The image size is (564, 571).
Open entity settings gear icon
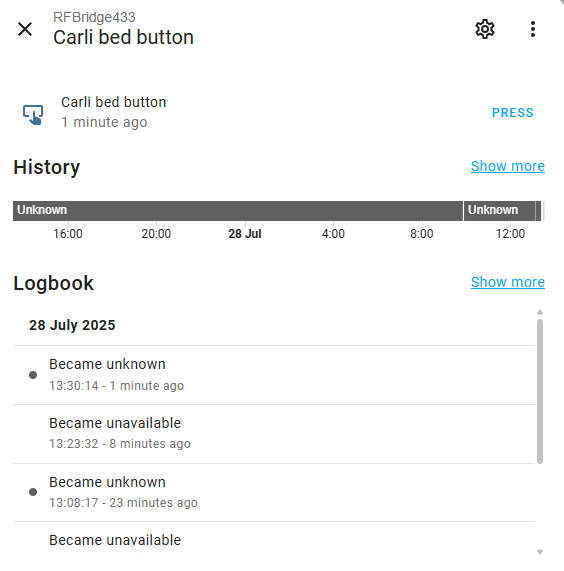coord(485,29)
